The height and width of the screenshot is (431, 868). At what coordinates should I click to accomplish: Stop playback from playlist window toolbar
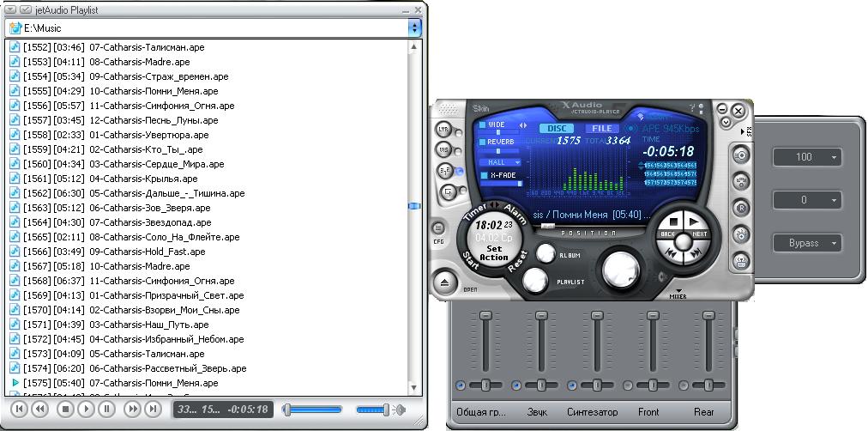pyautogui.click(x=65, y=410)
